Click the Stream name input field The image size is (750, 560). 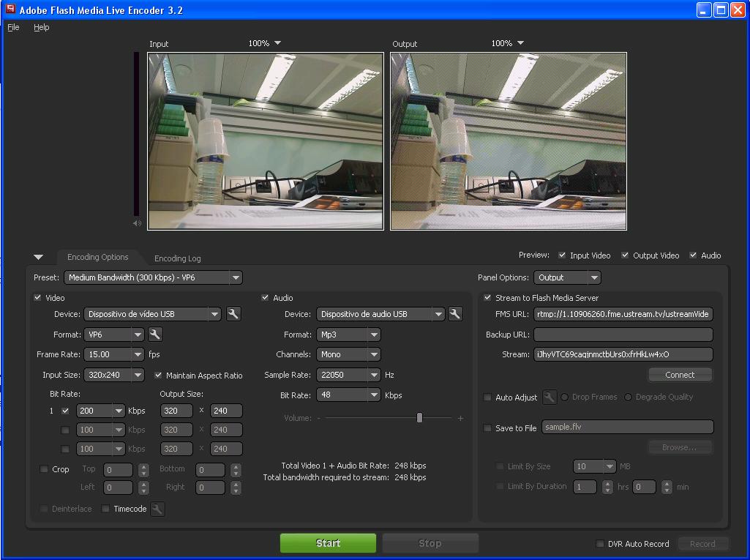point(623,354)
